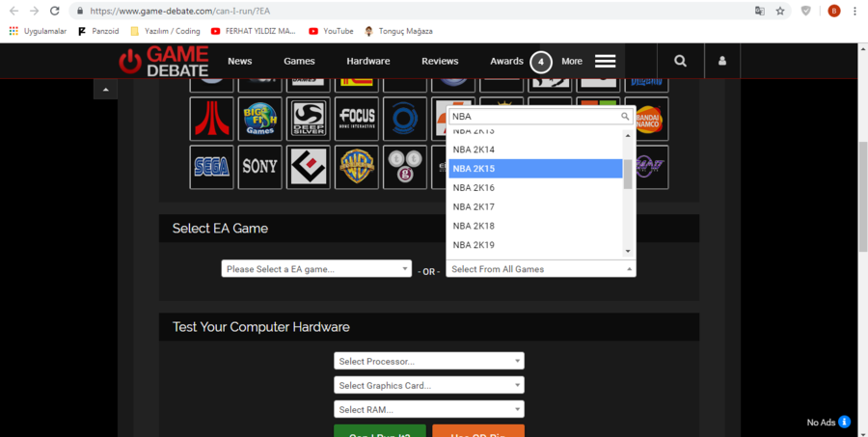Click the browser address bar URL
The image size is (868, 437).
(x=180, y=11)
